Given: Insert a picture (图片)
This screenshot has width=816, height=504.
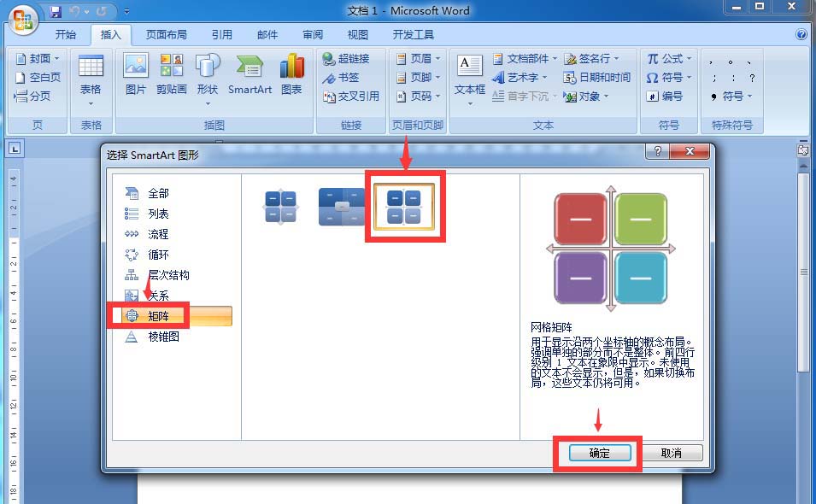Looking at the screenshot, I should pos(135,74).
